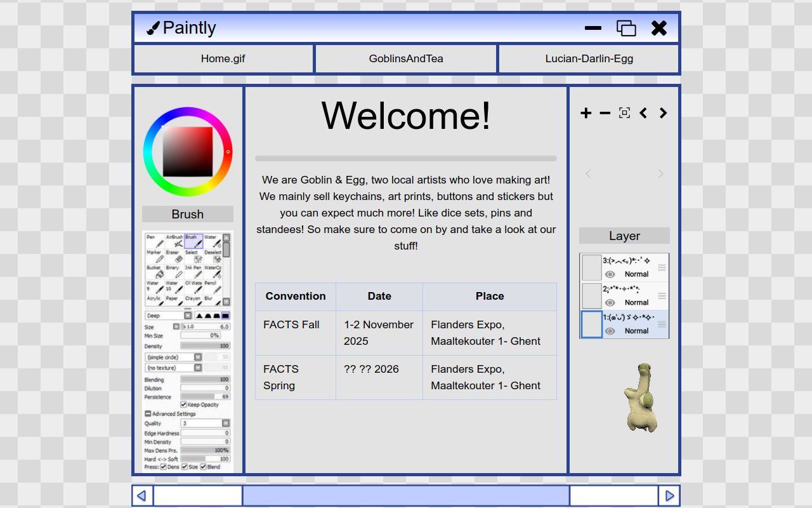Click the Brush panel header button
The image size is (812, 508).
pos(187,214)
